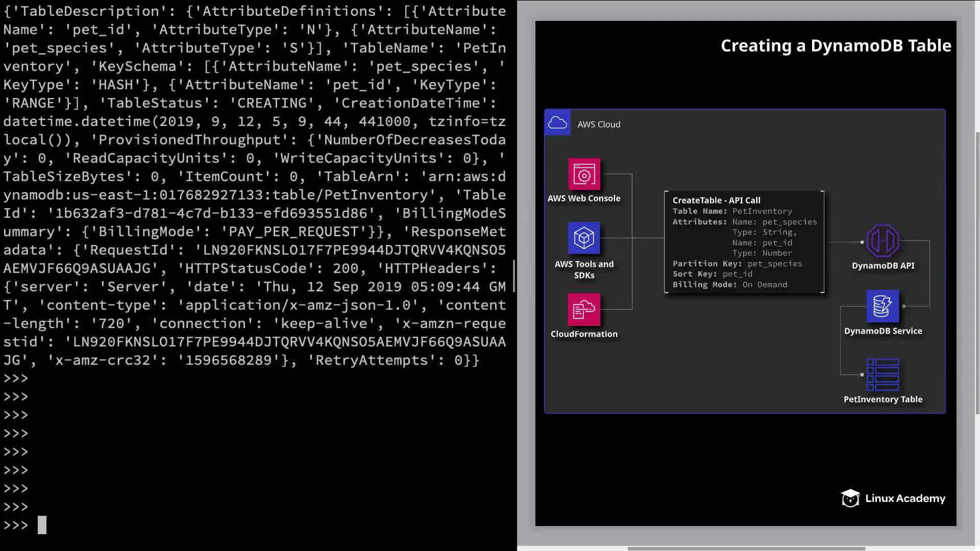
Task: Click the vertical scrollbar on the right edge
Action: (x=977, y=273)
